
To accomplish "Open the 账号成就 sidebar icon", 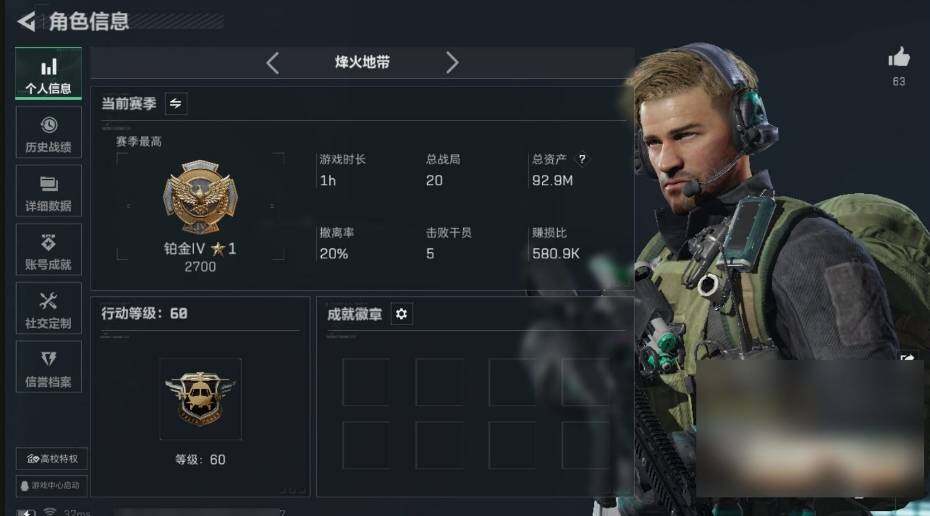I will [49, 250].
